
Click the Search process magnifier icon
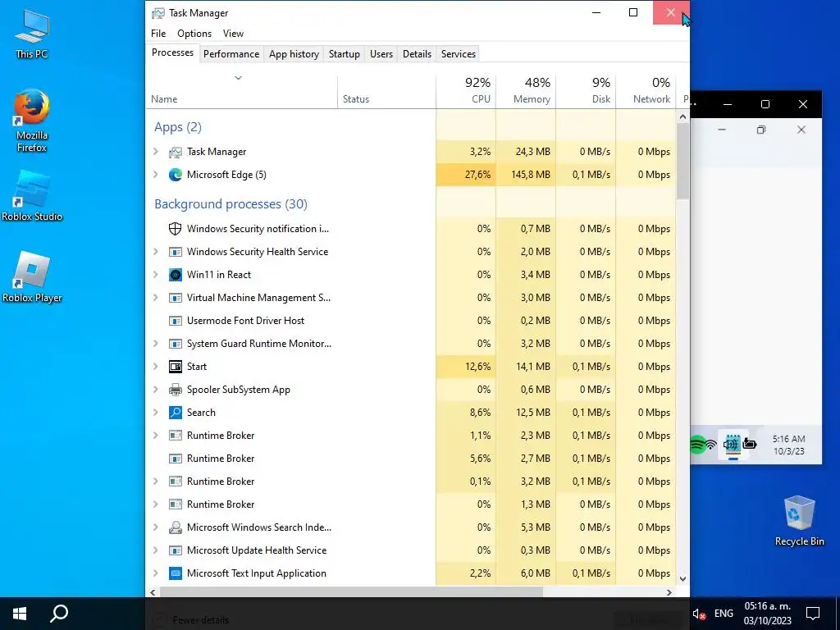click(x=176, y=413)
